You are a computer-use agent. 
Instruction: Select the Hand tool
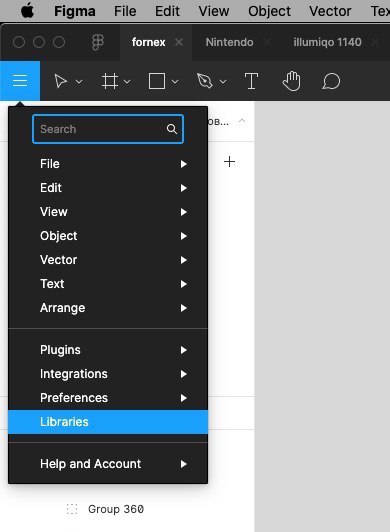click(291, 81)
